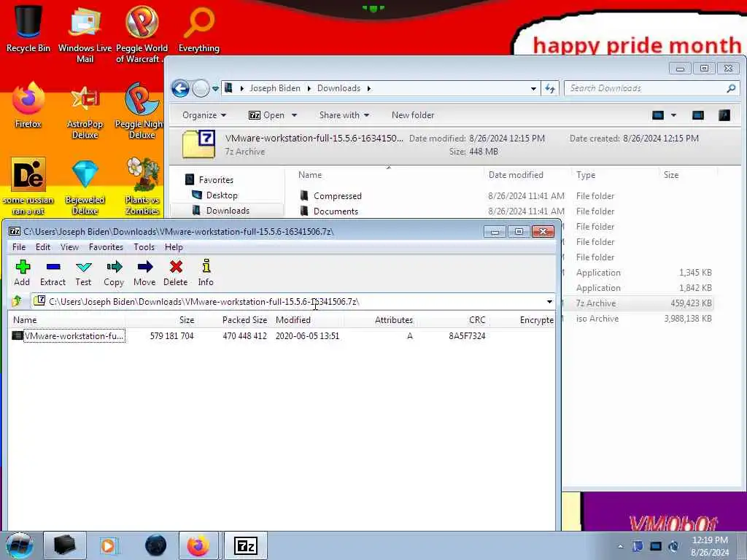Go up one folder level in 7-Zip
The image size is (747, 560).
pos(18,301)
